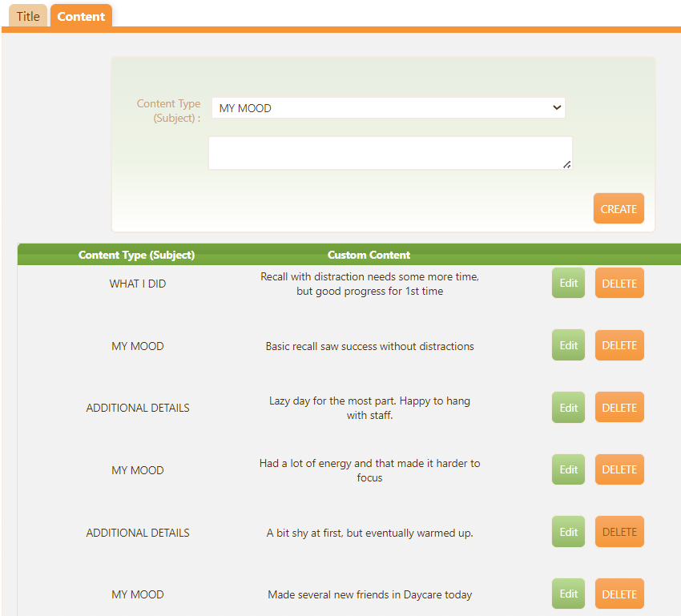Delete the 'Recall with distraction' entry
The height and width of the screenshot is (616, 681).
click(619, 284)
